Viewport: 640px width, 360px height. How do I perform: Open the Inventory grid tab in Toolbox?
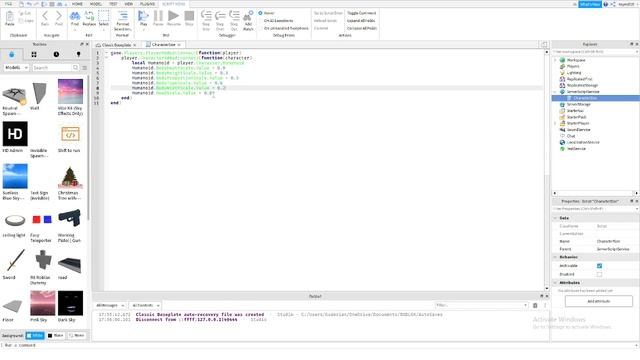point(34,54)
